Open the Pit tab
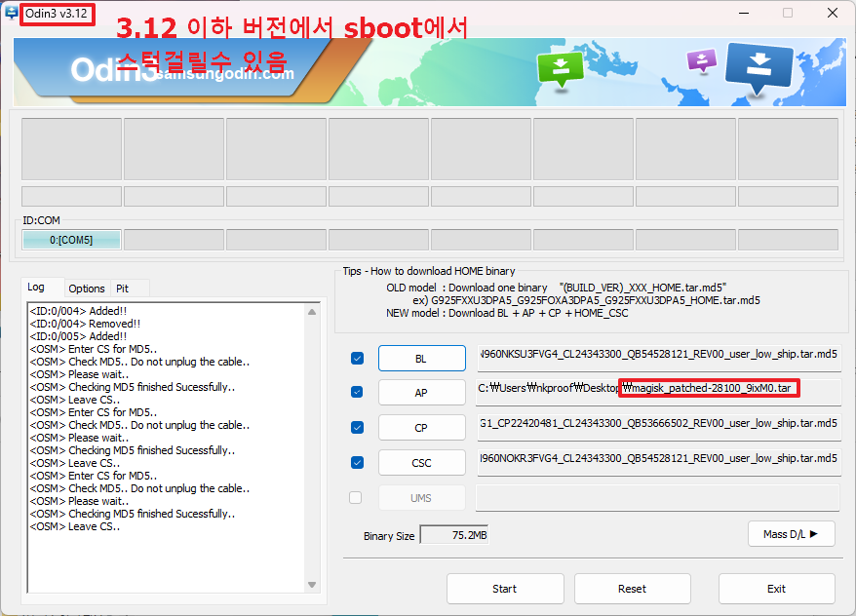856x616 pixels. click(122, 289)
